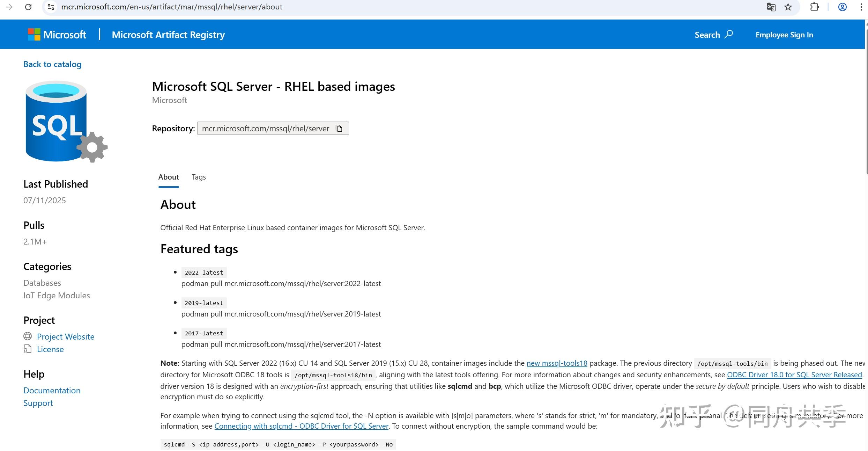Open the browser three-dot menu
This screenshot has width=868, height=451.
click(861, 7)
